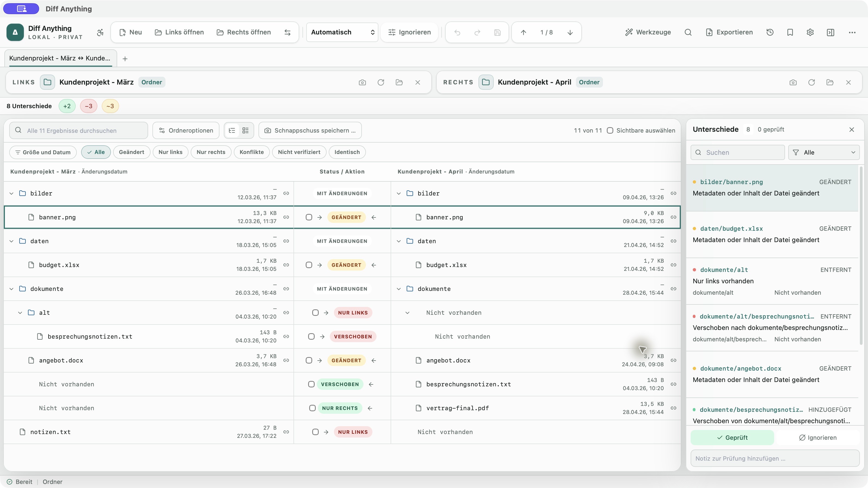868x488 pixels.
Task: Open the Automatisch mode dropdown
Action: click(x=342, y=32)
